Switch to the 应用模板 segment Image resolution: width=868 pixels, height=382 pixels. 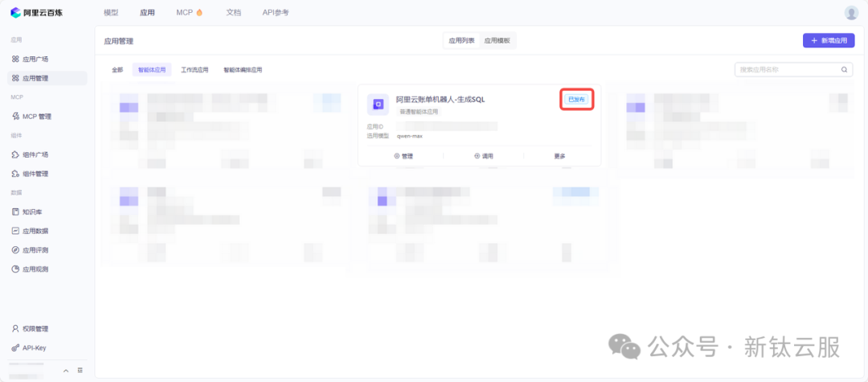coord(497,40)
